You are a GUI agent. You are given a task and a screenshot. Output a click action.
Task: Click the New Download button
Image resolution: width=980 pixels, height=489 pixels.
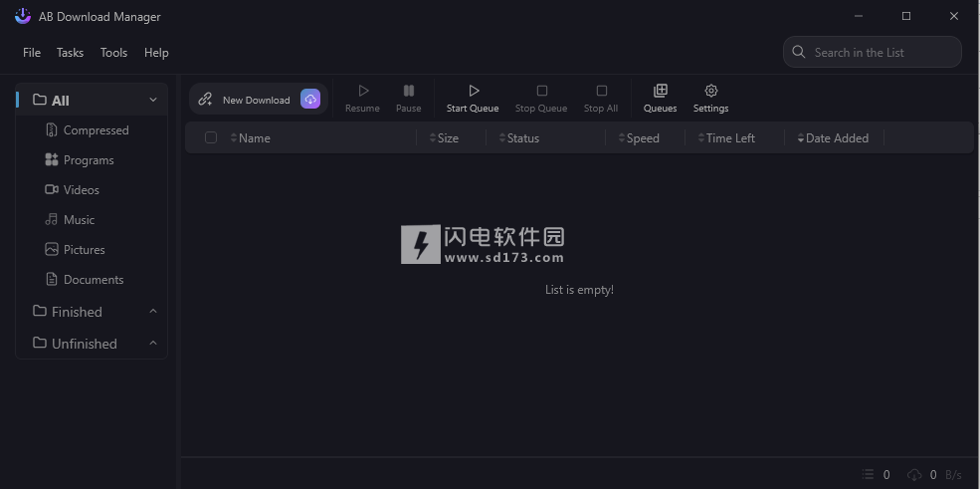pos(259,99)
